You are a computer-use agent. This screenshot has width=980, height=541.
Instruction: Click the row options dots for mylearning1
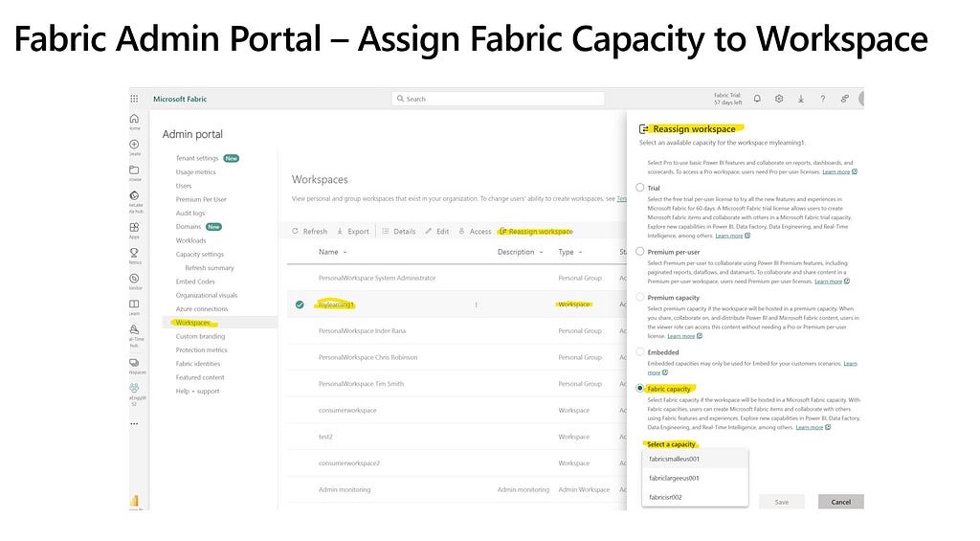(x=477, y=304)
